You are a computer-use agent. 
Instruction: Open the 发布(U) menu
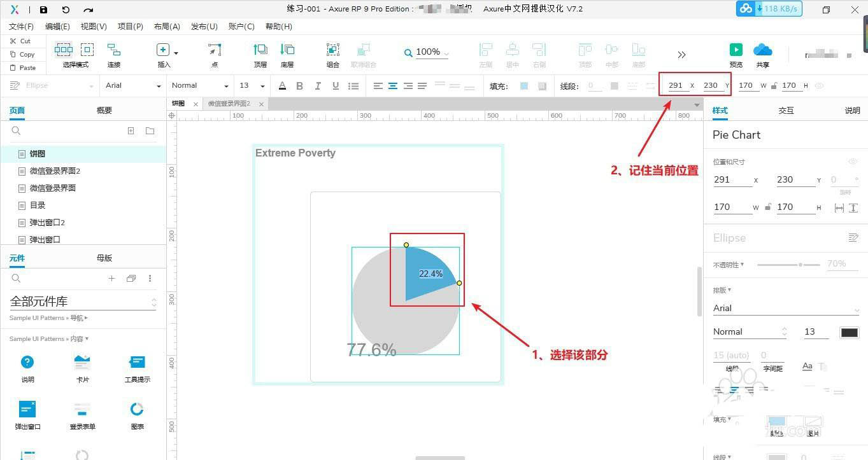click(204, 26)
